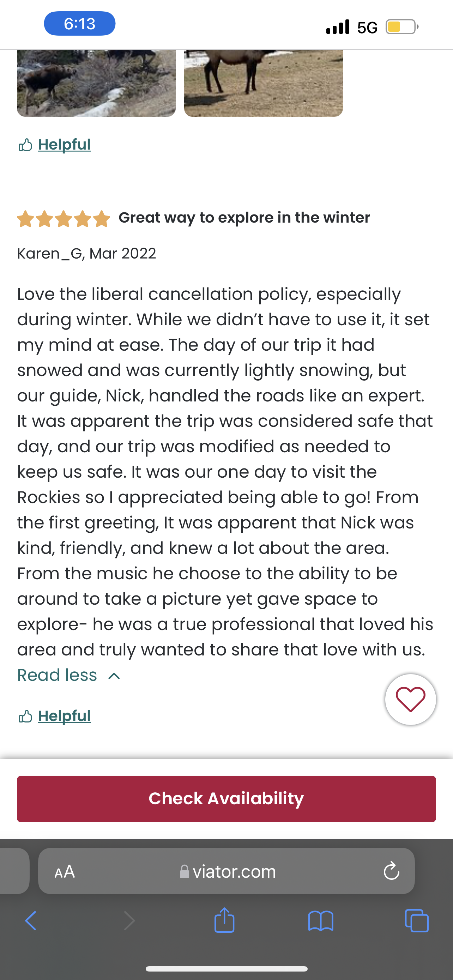The height and width of the screenshot is (980, 453).
Task: Mark Karen_G's review as Helpful
Action: pos(64,716)
